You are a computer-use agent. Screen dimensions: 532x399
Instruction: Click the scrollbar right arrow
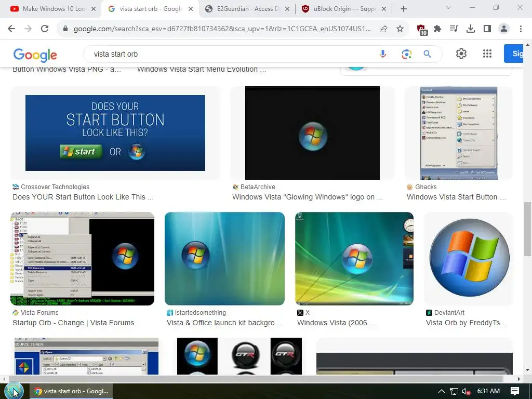pyautogui.click(x=519, y=379)
